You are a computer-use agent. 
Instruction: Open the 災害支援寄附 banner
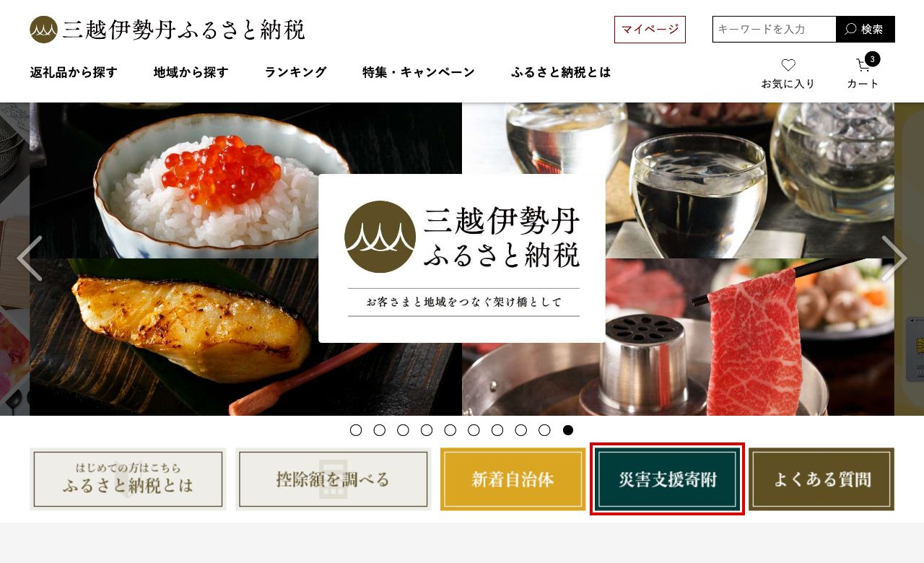click(x=667, y=479)
